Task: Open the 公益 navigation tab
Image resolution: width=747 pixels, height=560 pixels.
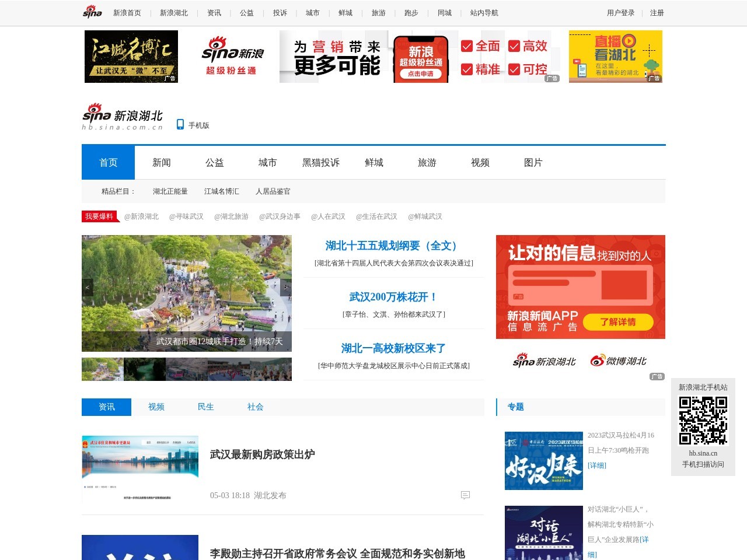Action: pos(215,162)
